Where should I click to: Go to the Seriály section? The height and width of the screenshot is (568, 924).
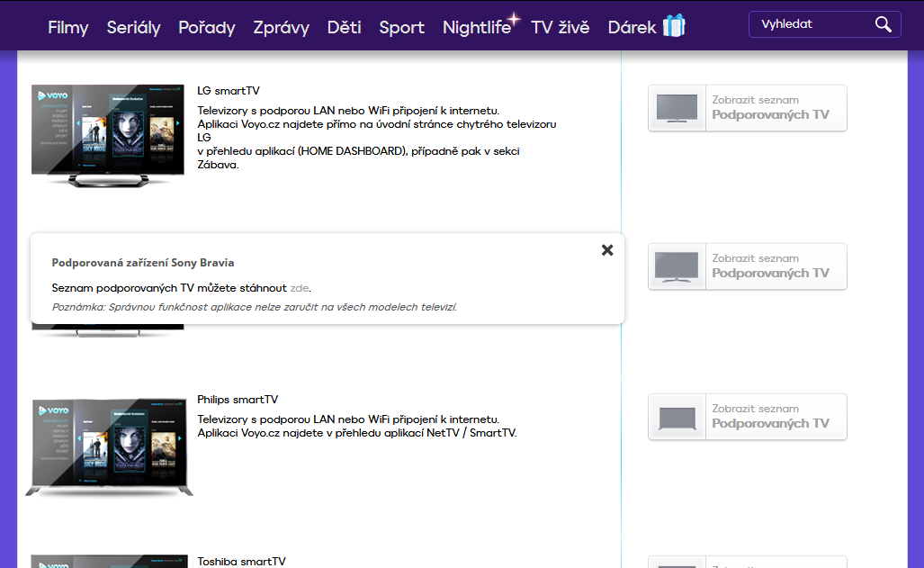[133, 28]
